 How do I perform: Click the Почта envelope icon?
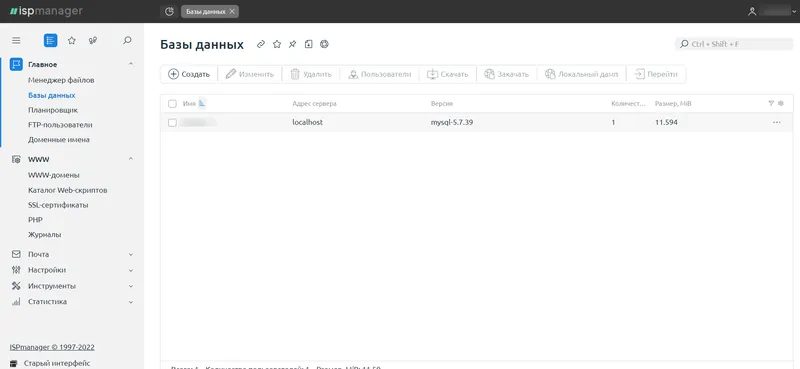16,254
